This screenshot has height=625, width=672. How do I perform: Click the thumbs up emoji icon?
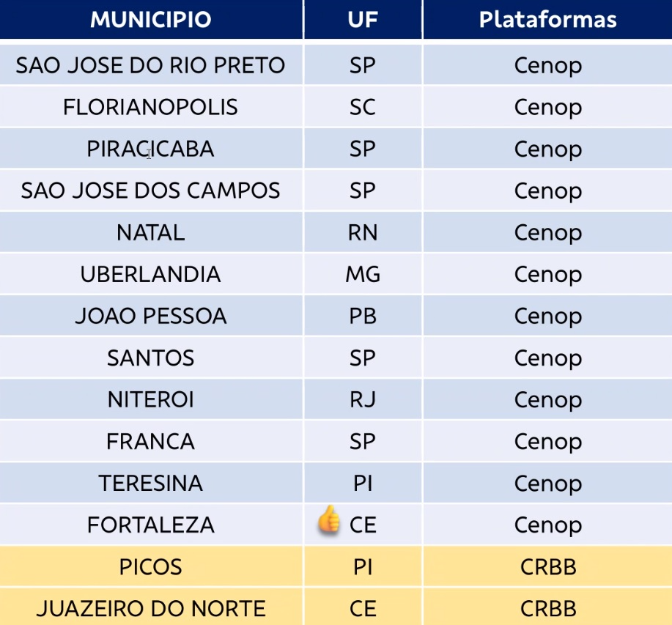[x=329, y=521]
